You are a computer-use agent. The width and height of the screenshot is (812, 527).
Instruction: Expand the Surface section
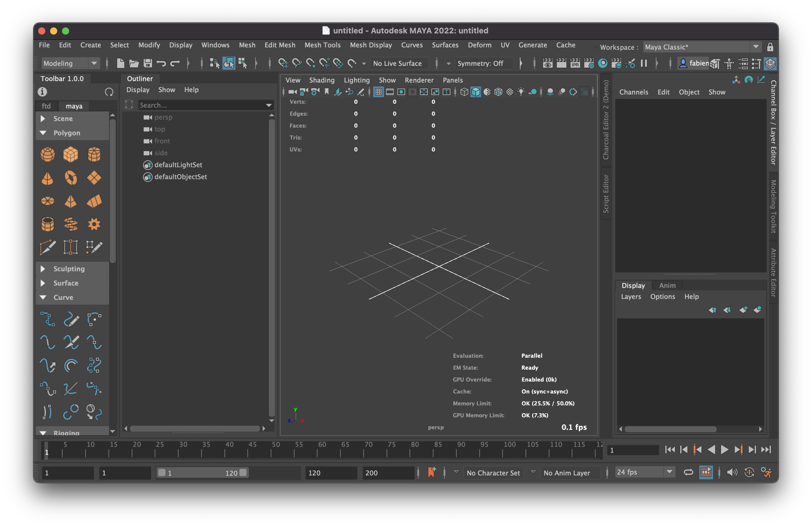click(72, 283)
